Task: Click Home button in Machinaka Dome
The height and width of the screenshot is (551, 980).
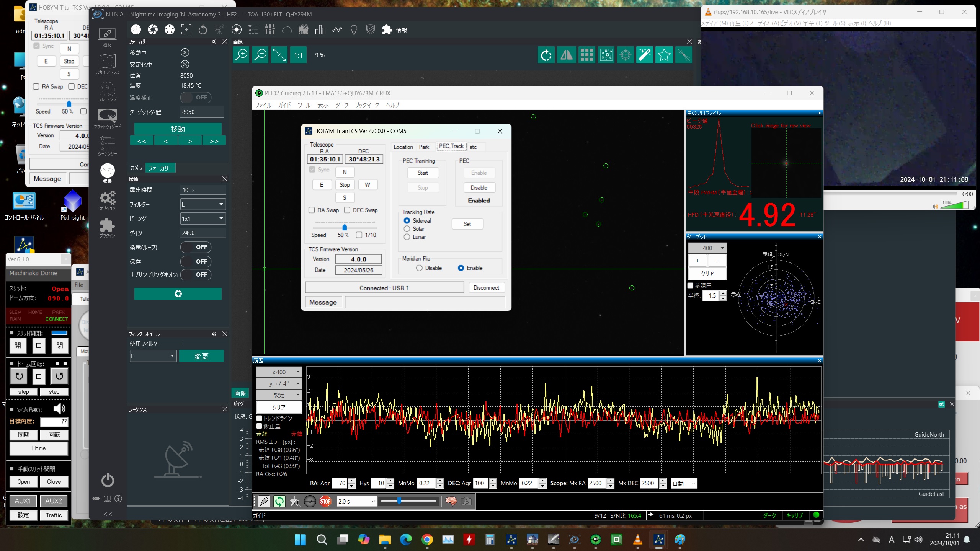Action: pyautogui.click(x=39, y=448)
